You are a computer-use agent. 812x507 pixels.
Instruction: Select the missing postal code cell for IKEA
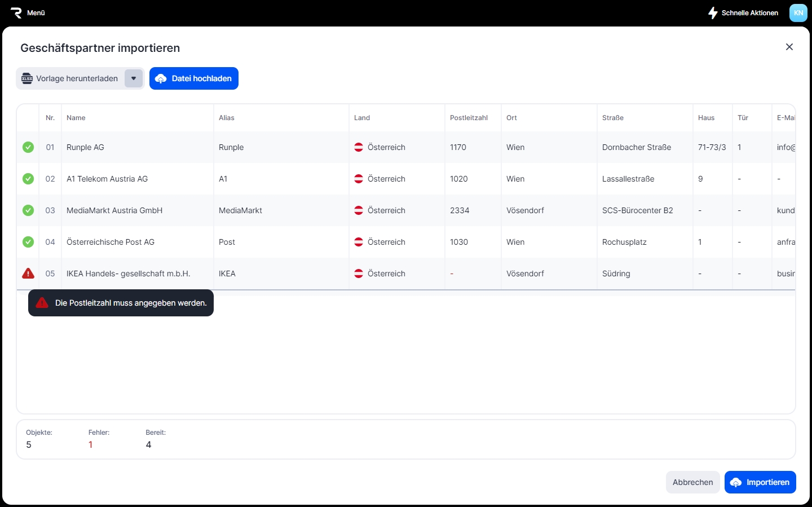pyautogui.click(x=472, y=274)
